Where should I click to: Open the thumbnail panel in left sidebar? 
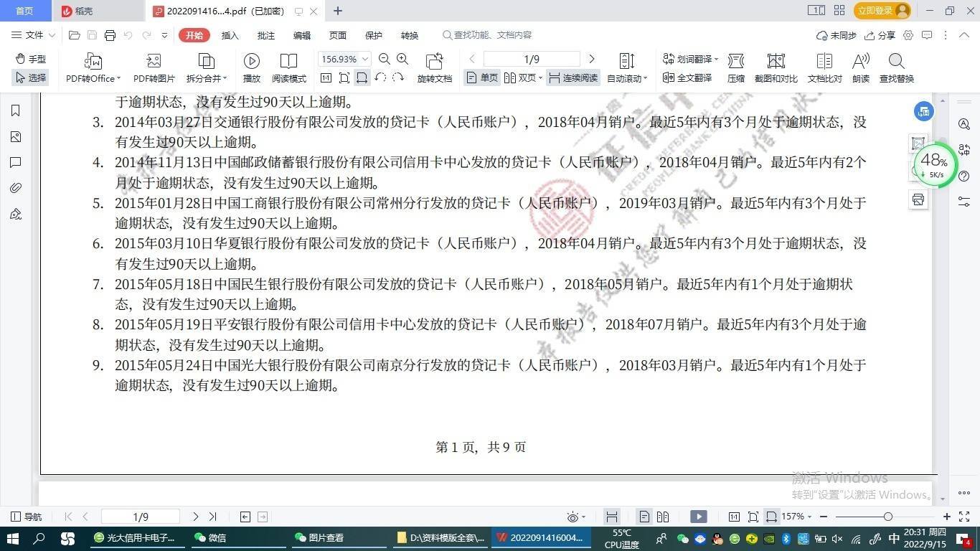[x=16, y=136]
